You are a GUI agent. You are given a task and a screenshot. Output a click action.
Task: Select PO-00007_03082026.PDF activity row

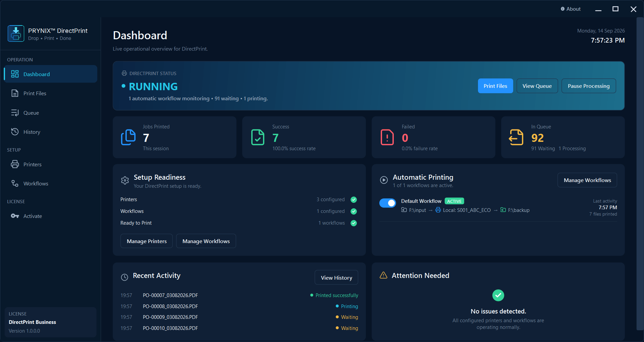tap(239, 295)
